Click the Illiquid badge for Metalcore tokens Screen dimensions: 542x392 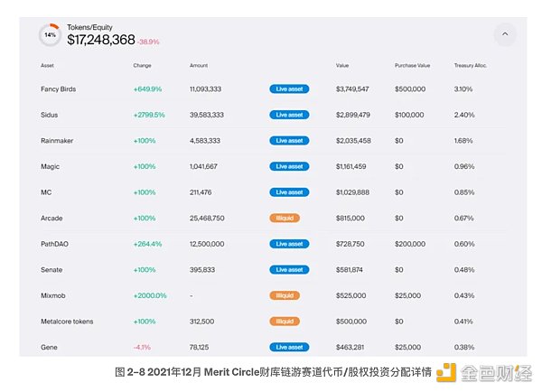pos(284,321)
